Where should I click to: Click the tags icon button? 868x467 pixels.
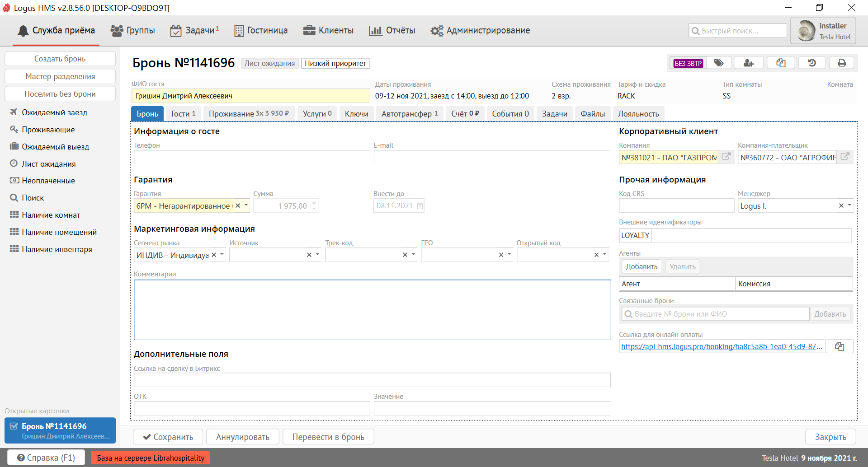[718, 63]
